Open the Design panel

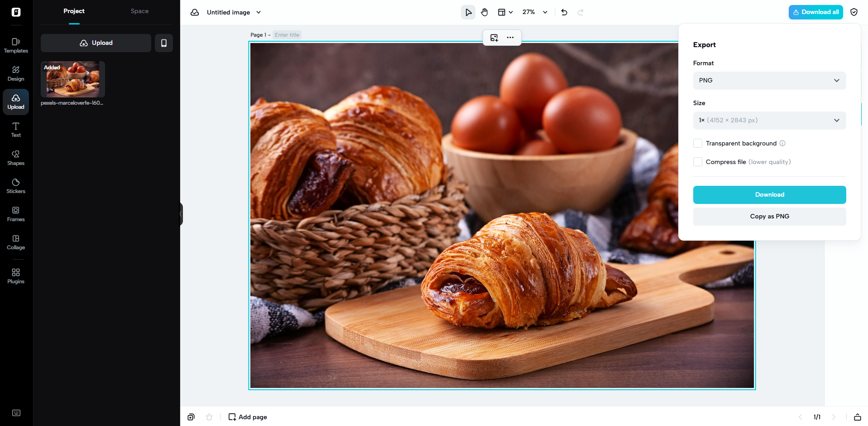coord(16,73)
